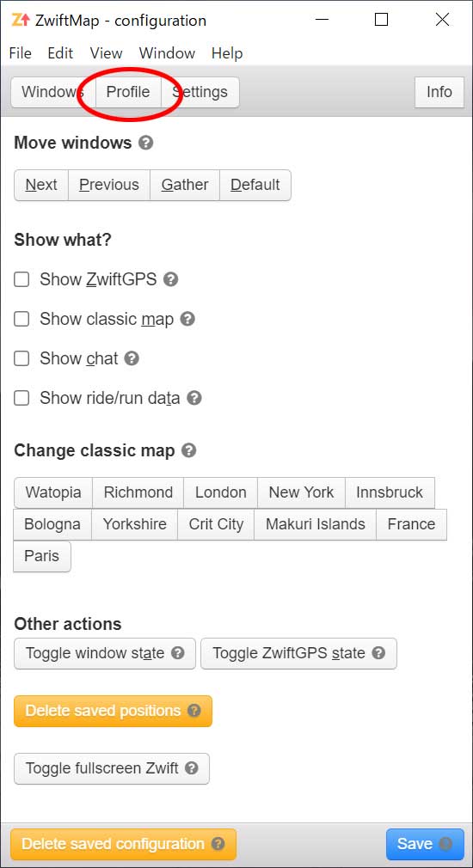
Task: Click the Gather windows button
Action: [x=185, y=185]
